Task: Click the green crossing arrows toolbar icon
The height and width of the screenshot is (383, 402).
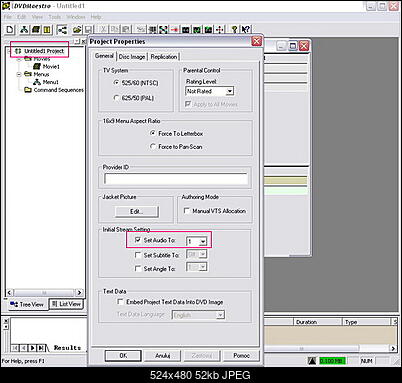Action: 163,30
